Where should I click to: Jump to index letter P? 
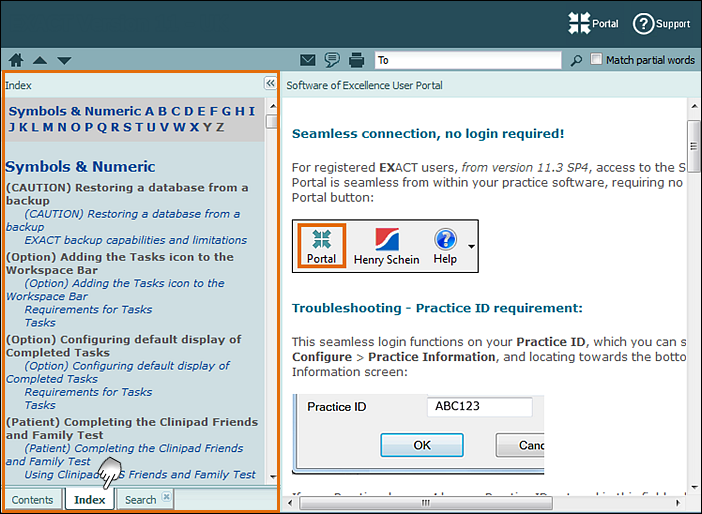[x=89, y=128]
